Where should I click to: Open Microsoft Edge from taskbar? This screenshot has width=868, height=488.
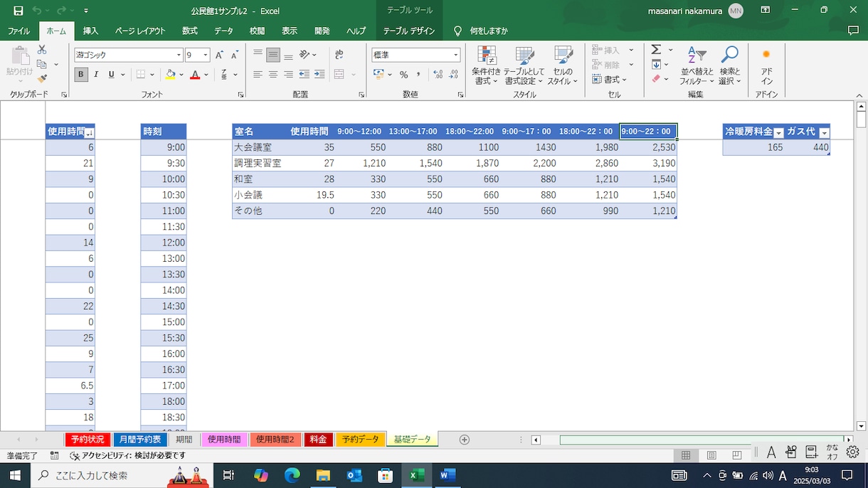click(x=292, y=475)
